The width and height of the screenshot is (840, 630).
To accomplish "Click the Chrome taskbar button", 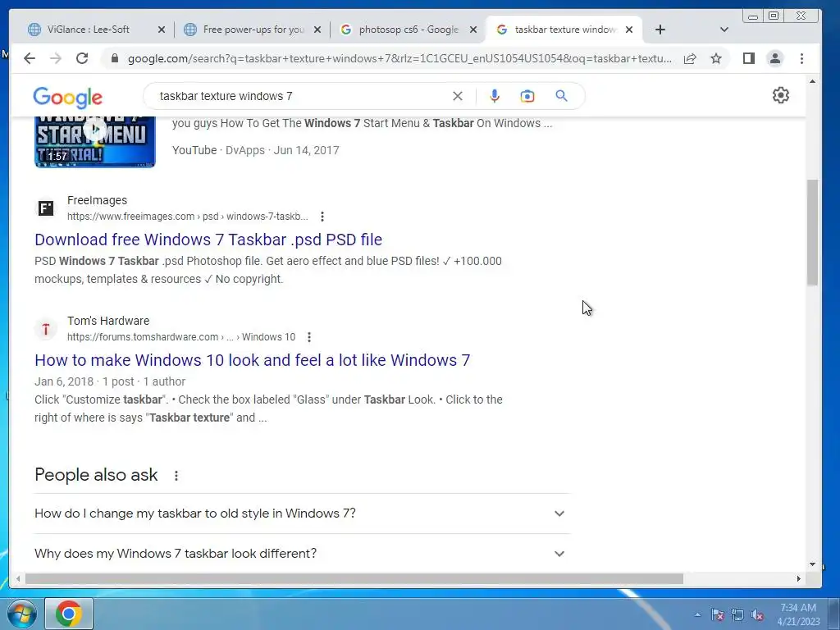I will 69,614.
